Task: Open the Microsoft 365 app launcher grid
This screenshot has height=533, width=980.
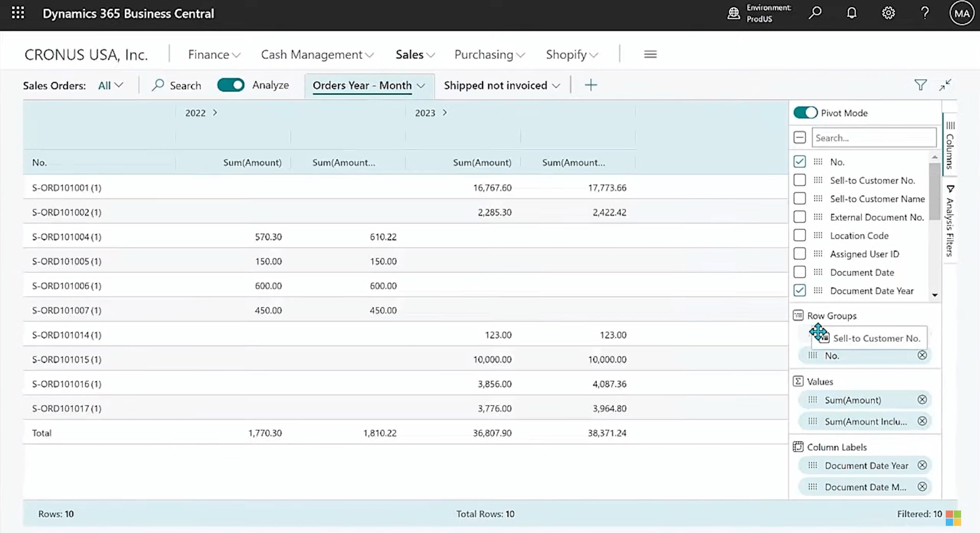Action: 17,12
